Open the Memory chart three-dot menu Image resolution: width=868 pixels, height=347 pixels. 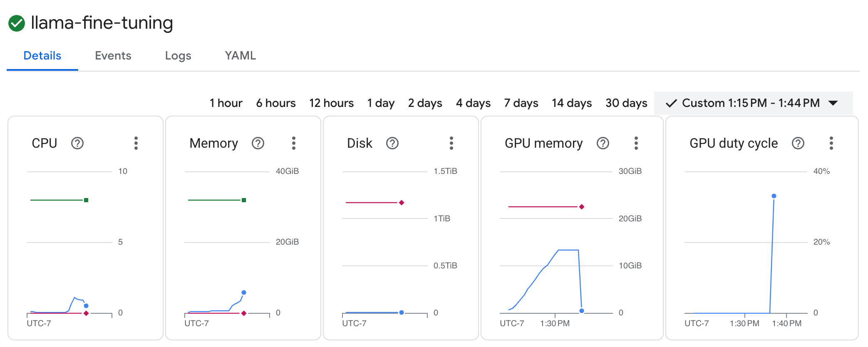tap(294, 143)
